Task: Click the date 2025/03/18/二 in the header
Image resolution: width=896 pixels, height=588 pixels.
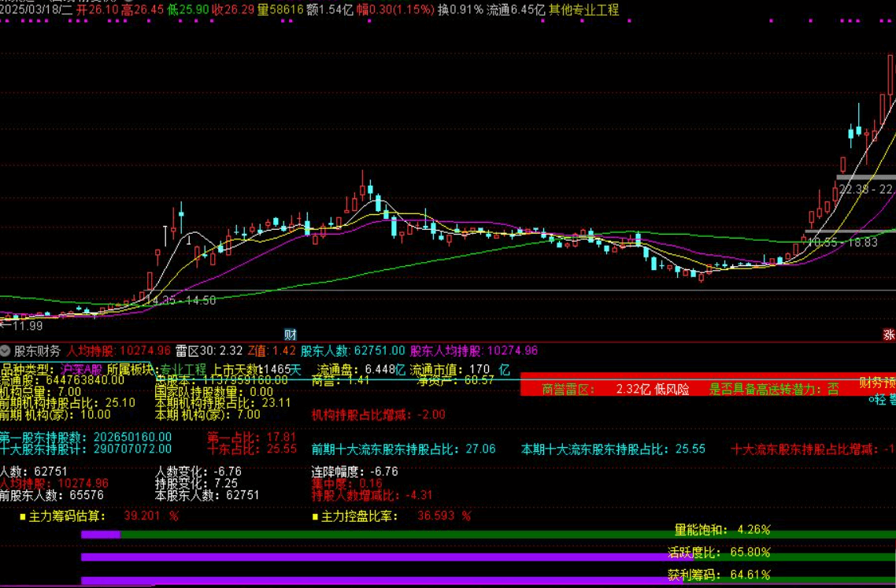Action: 36,9
